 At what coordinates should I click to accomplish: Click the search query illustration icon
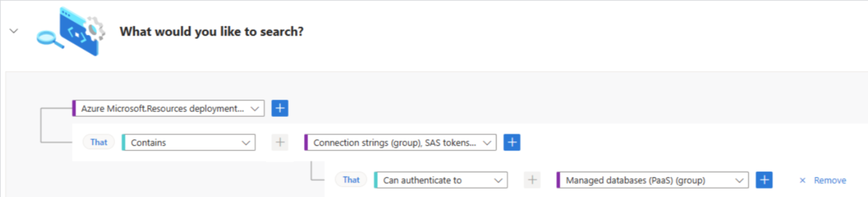[x=71, y=31]
